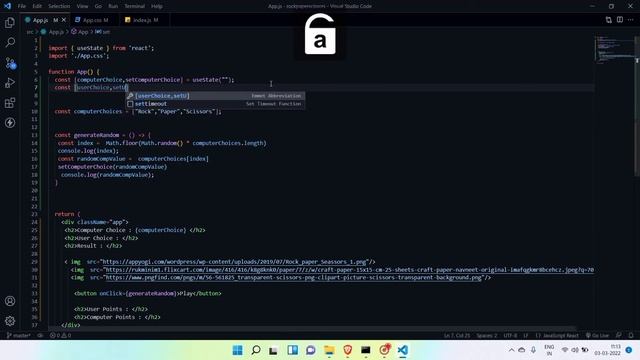
Task: Open the File menu
Action: click(x=22, y=6)
